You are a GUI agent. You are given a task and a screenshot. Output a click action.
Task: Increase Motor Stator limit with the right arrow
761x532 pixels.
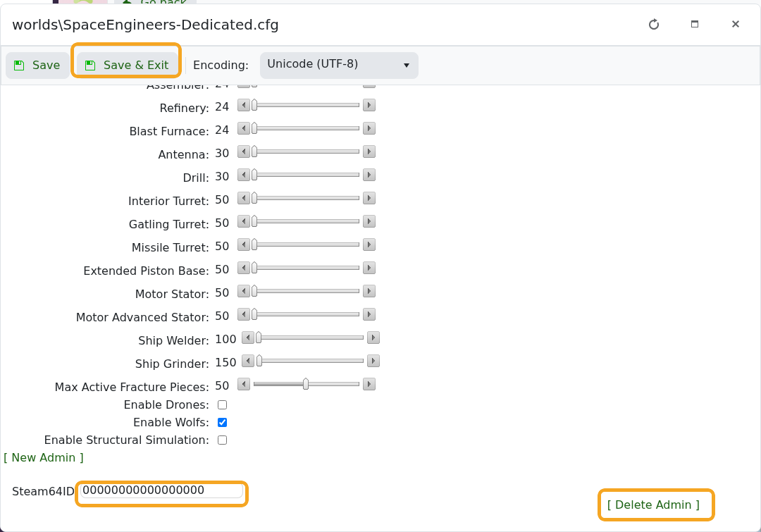(x=369, y=291)
